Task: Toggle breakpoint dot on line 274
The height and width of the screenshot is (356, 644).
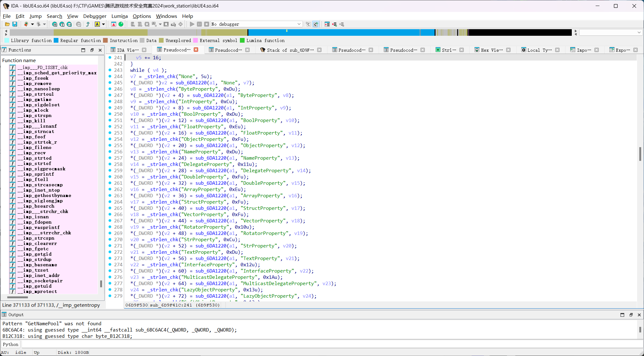Action: [110, 264]
